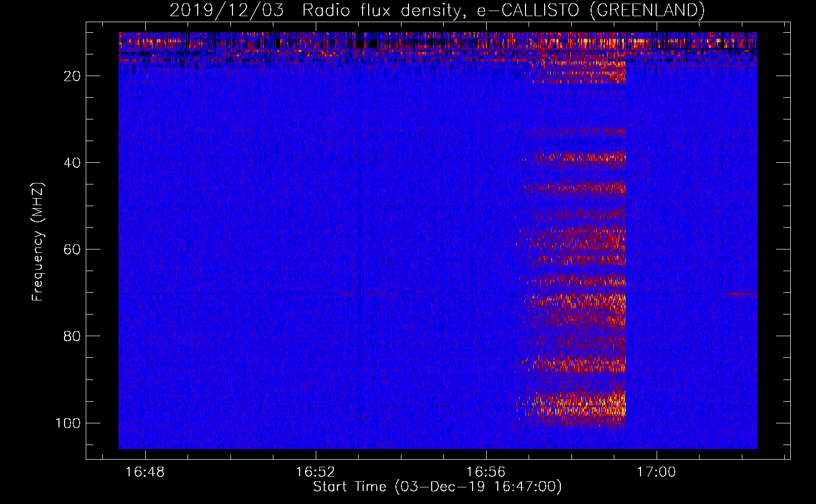Click the 40 MHz frequency tick label

tap(72, 163)
